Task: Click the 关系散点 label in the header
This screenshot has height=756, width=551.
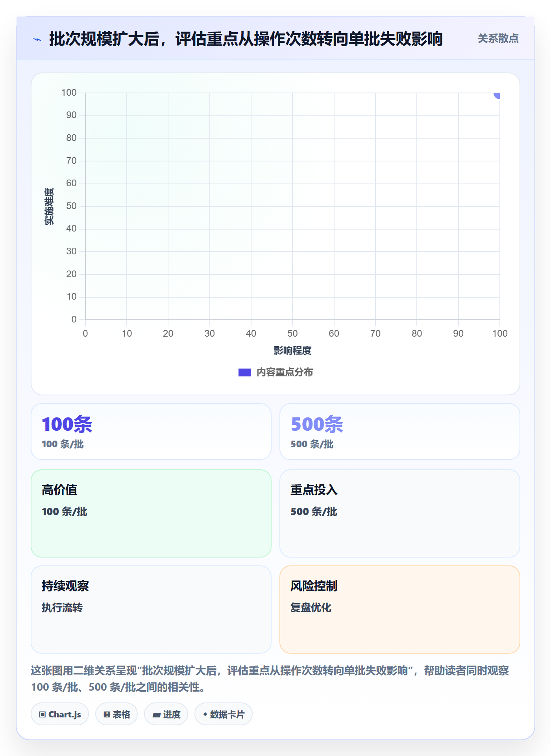Action: [498, 39]
